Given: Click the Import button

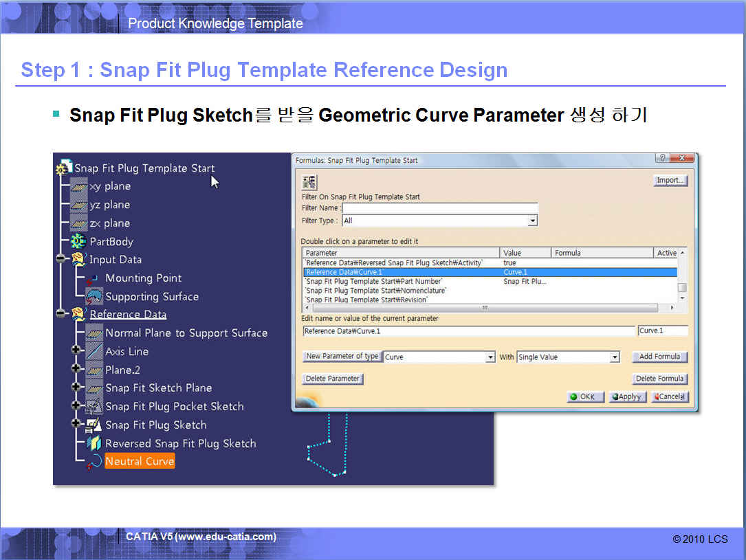Looking at the screenshot, I should (x=670, y=180).
